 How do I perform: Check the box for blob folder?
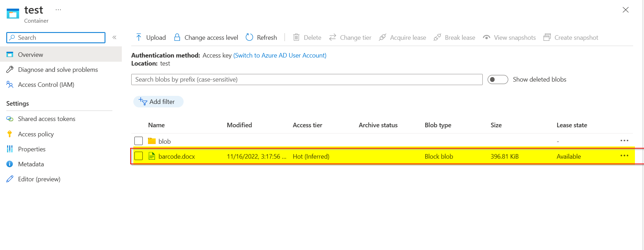point(139,141)
